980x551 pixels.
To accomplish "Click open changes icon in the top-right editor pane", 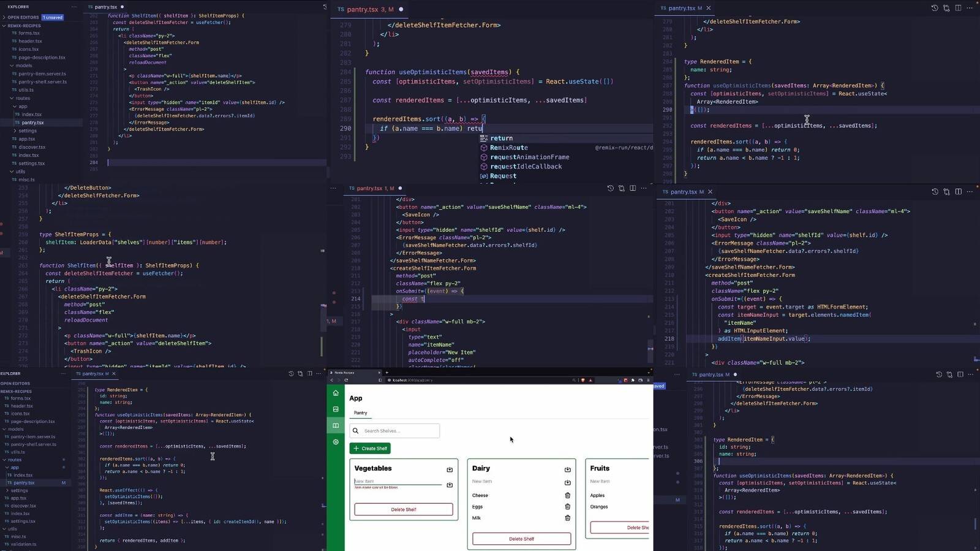I will click(946, 8).
